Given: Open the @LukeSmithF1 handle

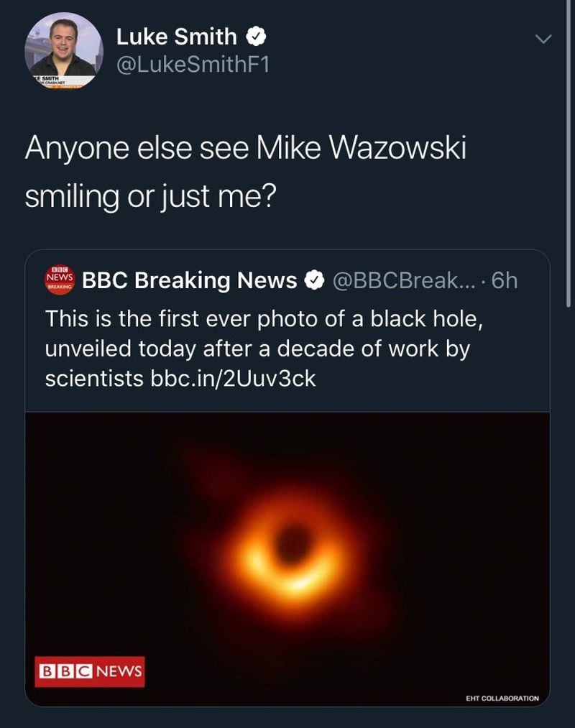Looking at the screenshot, I should pyautogui.click(x=193, y=65).
